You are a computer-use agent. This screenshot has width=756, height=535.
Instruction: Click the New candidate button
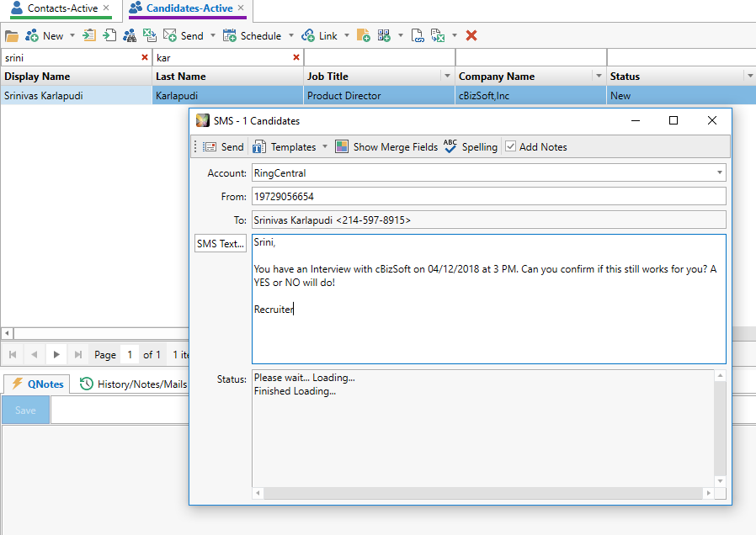click(45, 36)
